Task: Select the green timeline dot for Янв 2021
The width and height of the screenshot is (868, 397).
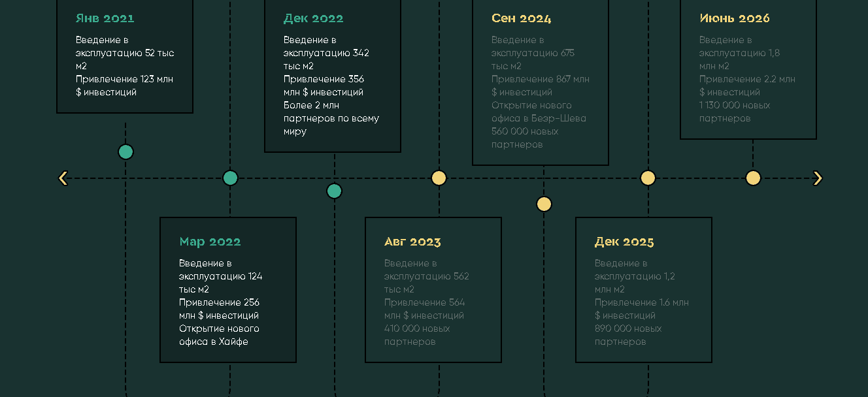Action: tap(125, 152)
